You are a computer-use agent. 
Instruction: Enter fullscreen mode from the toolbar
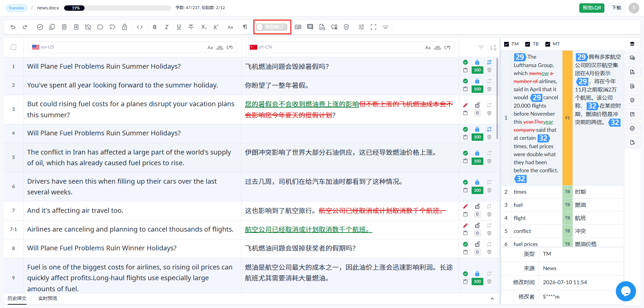tap(373, 27)
